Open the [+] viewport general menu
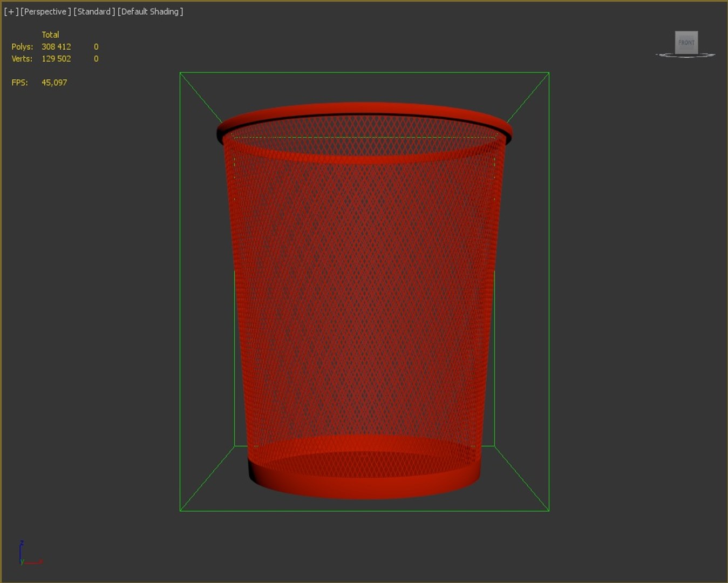This screenshot has width=728, height=583. (x=11, y=11)
